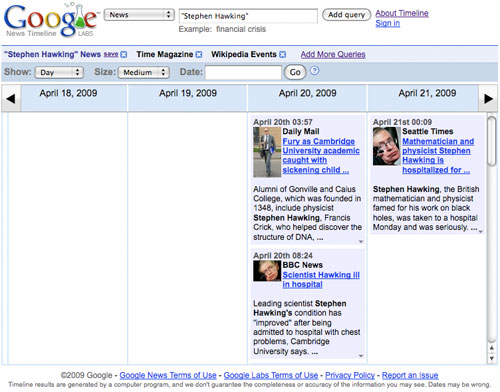
Task: Open the Scientist Hawking ill in hospital headline
Action: (321, 279)
